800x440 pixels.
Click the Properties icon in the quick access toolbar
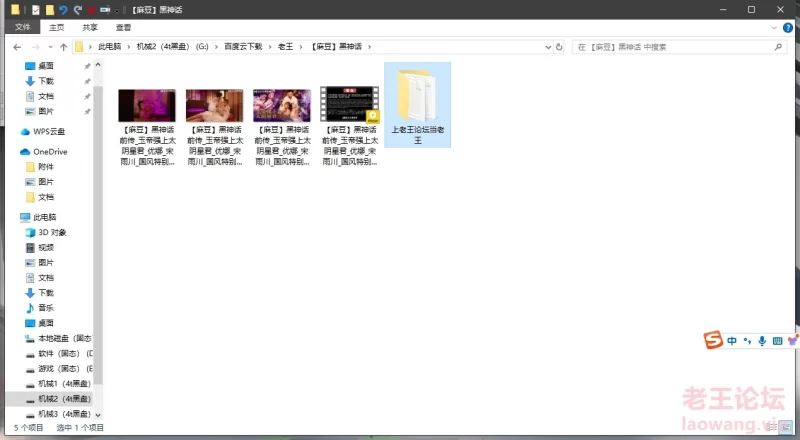35,10
